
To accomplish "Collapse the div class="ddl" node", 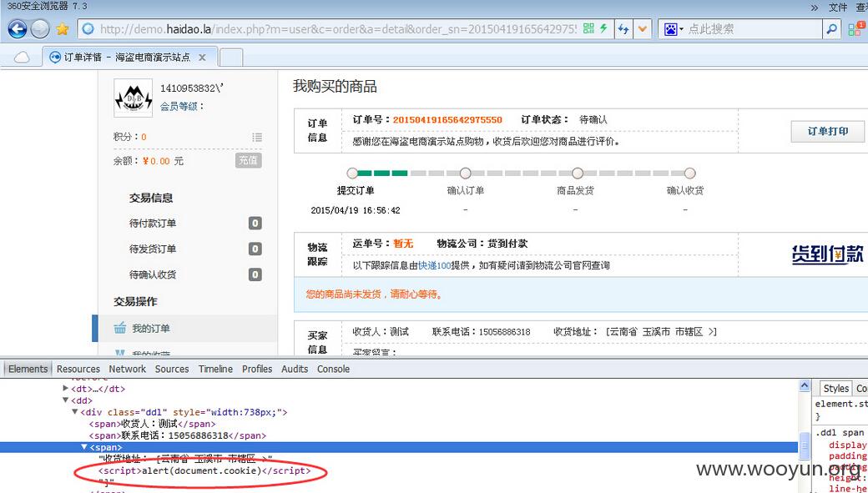I will 75,411.
